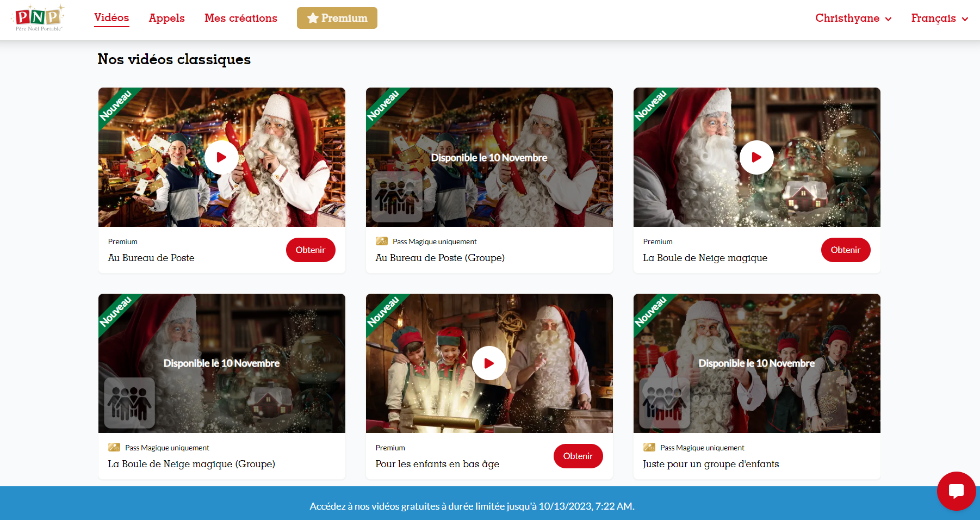
Task: Open the Français language dropdown
Action: pos(940,18)
